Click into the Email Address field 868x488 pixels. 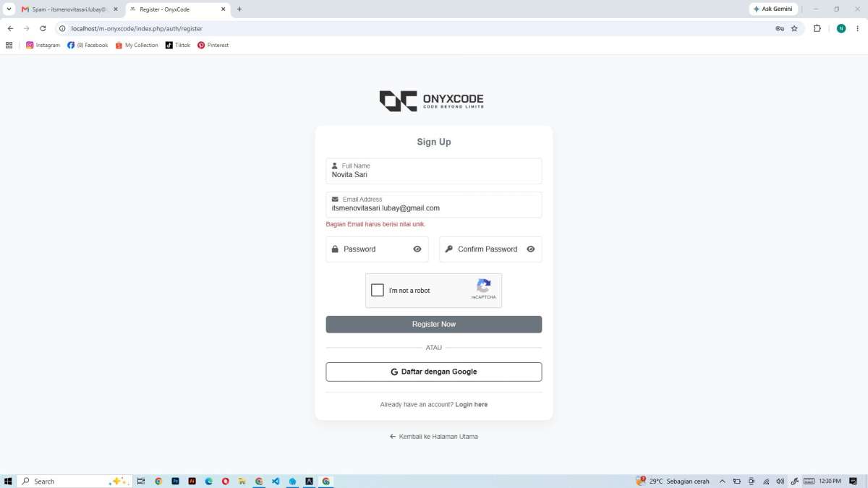[x=434, y=205]
